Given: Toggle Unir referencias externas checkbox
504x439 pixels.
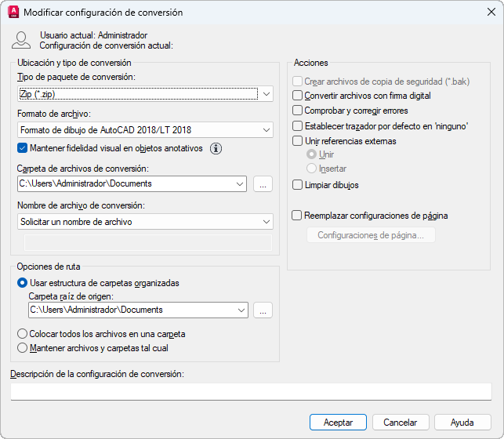Looking at the screenshot, I should (x=297, y=141).
